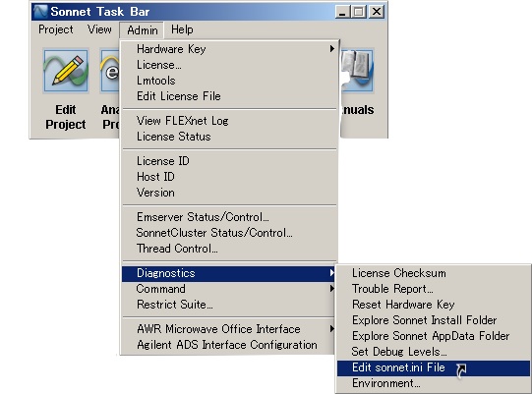Choose Set Debug Levels...
This screenshot has width=532, height=394.
(x=434, y=352)
